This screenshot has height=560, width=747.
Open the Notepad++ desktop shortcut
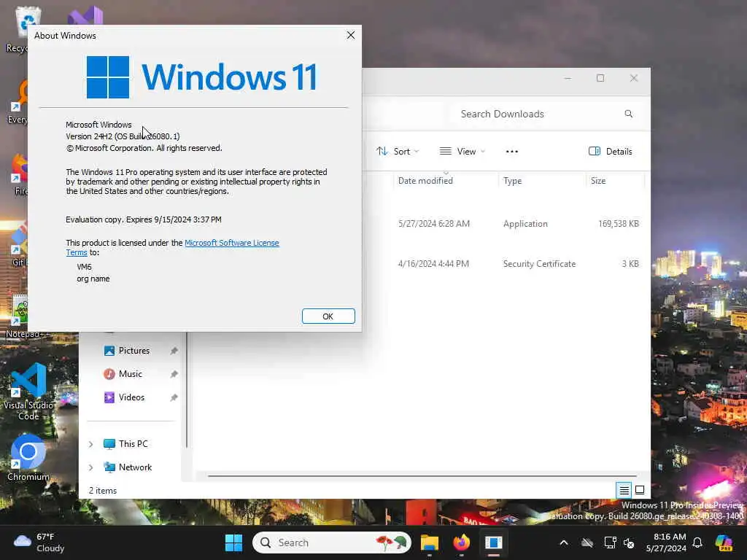pos(17,316)
